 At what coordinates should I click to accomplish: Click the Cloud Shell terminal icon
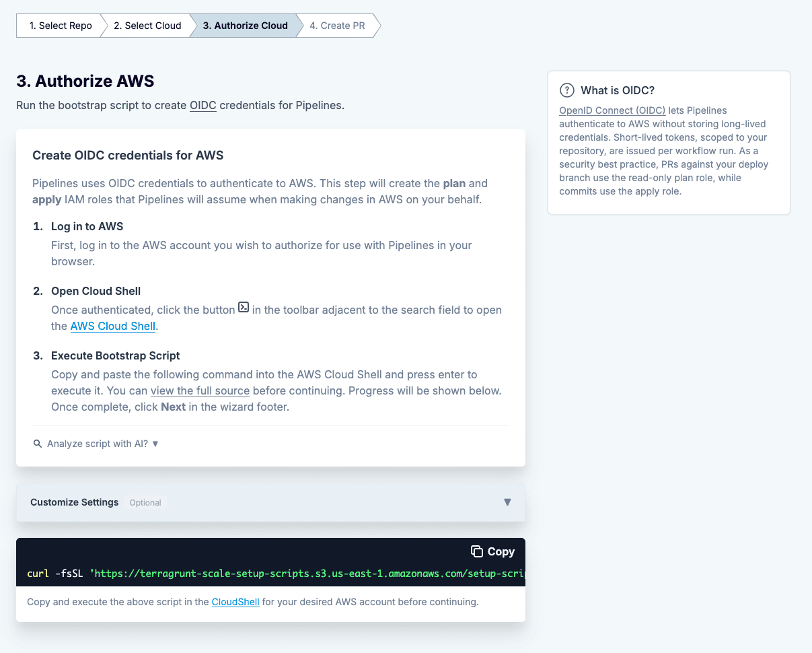[244, 308]
